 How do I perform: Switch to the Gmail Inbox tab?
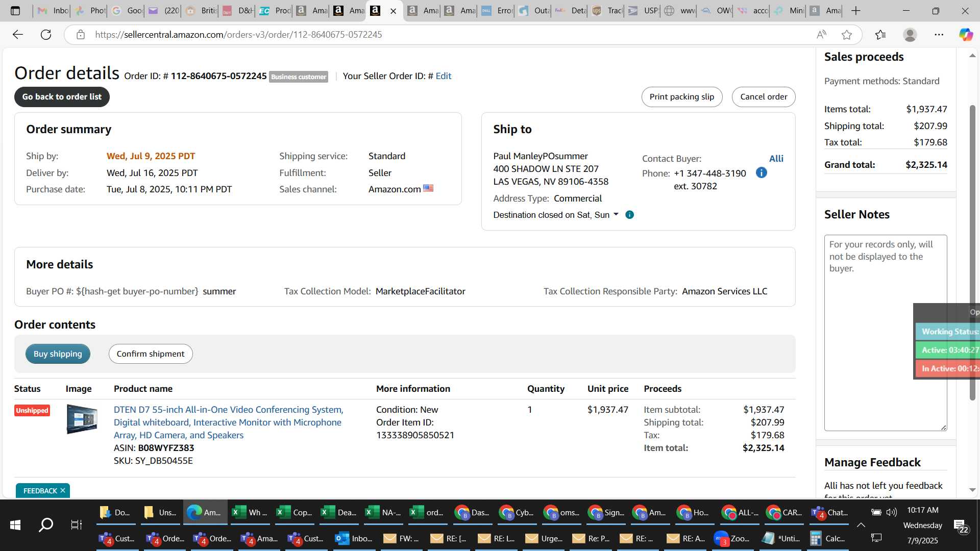point(53,11)
